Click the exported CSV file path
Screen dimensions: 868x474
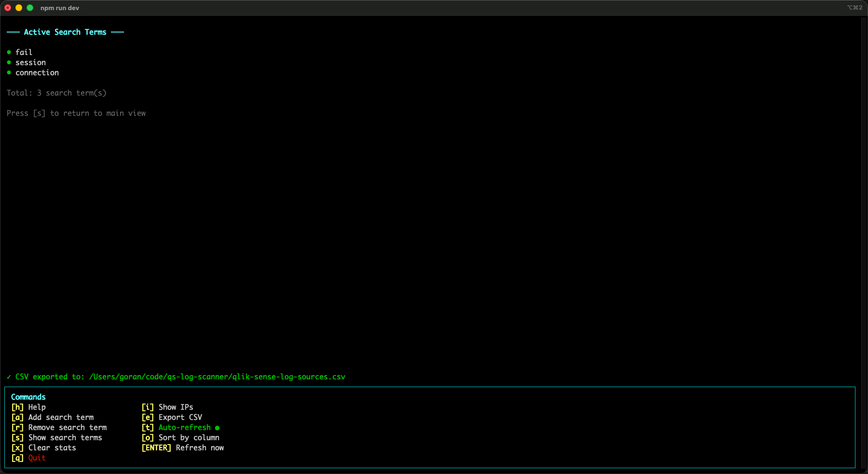click(217, 376)
